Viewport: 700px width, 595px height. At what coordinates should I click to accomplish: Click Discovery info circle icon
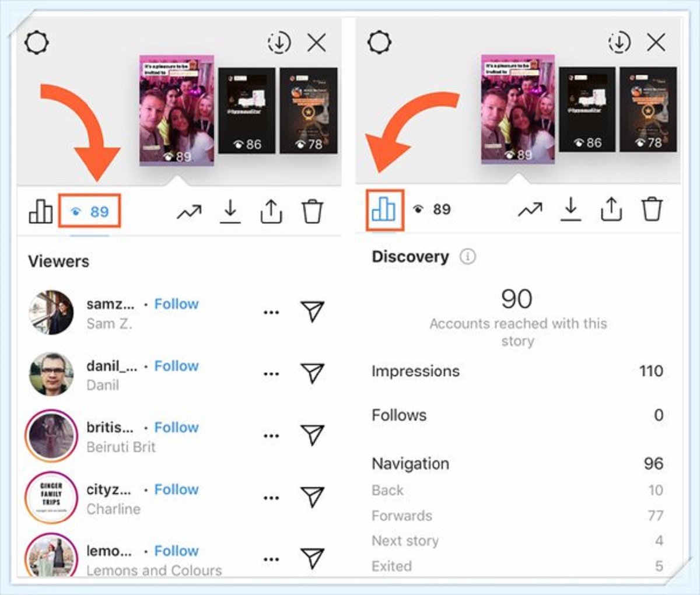point(468,256)
